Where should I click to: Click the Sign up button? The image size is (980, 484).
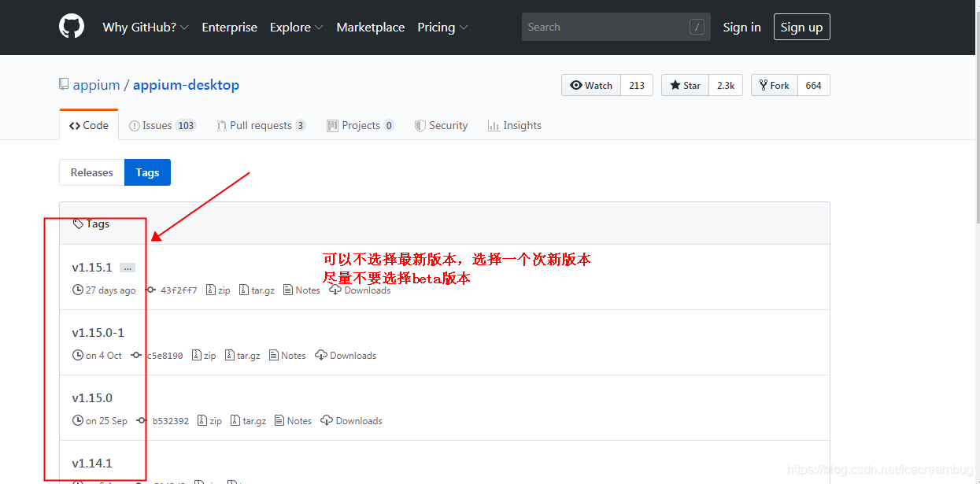click(801, 27)
